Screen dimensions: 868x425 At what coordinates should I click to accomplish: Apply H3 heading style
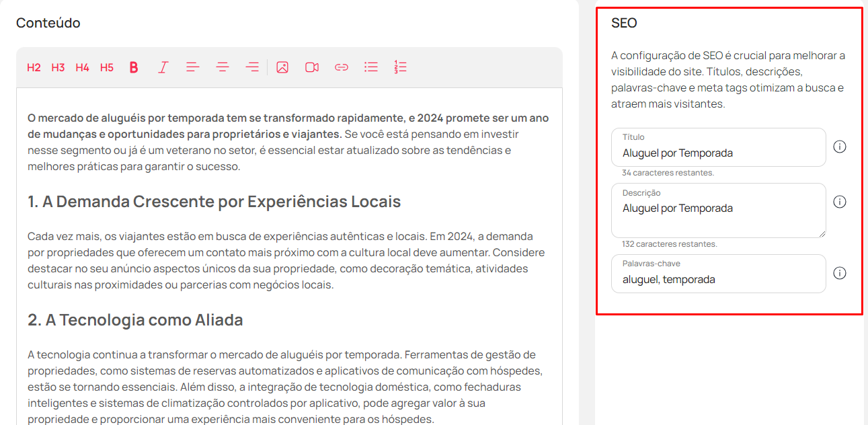tap(58, 67)
